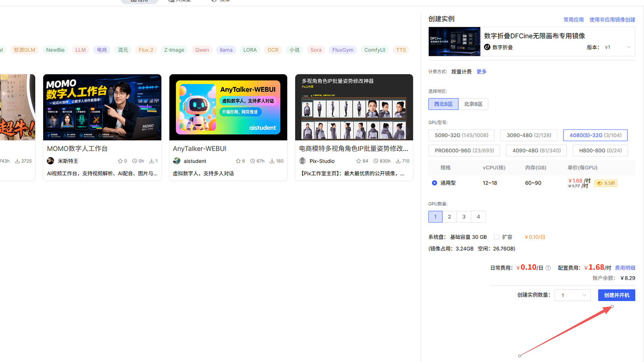Click the 数字折叠 author logo icon
Viewport: 644px width, 362px height.
(x=487, y=47)
